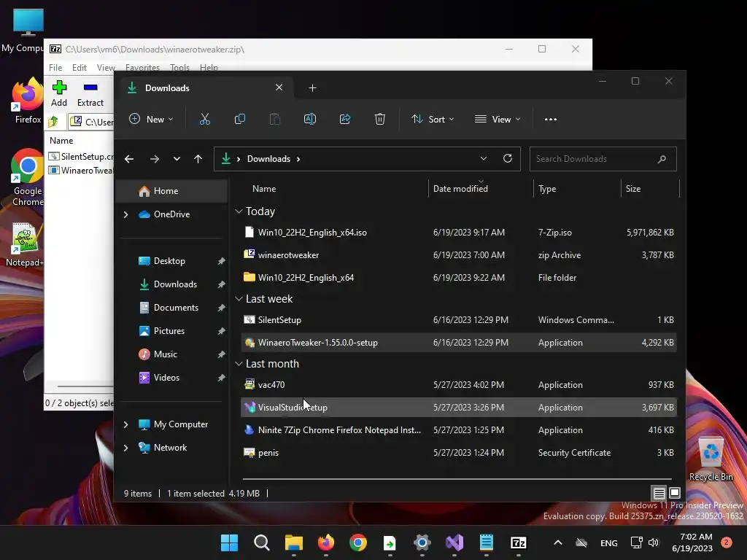Click the Refresh button beside address bar
This screenshot has width=747, height=560.
pyautogui.click(x=508, y=158)
